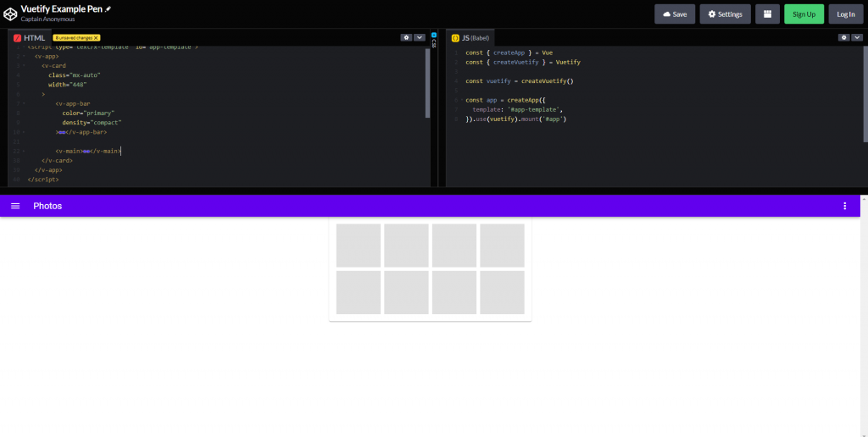
Task: Click Captain Anonymous author link
Action: click(47, 19)
